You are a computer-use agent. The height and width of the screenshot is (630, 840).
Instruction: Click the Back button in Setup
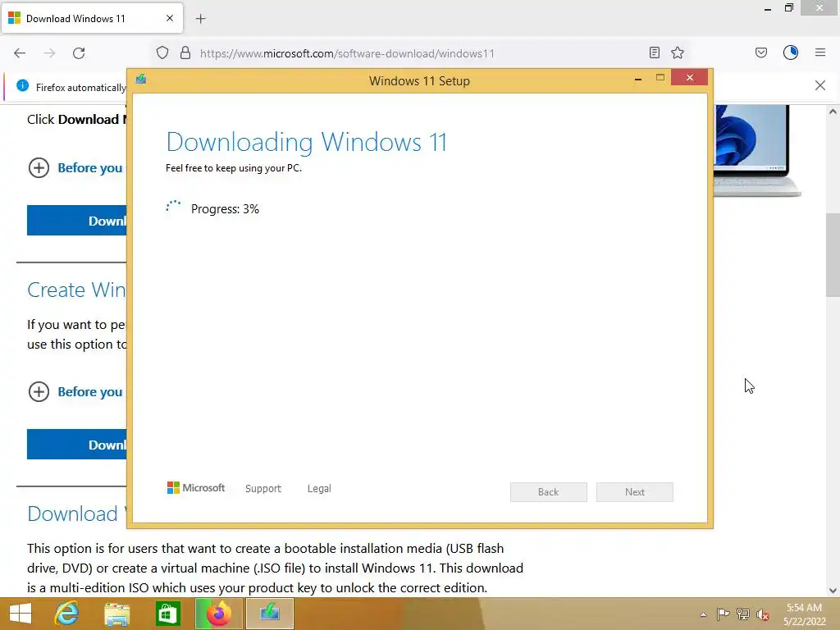coord(549,492)
